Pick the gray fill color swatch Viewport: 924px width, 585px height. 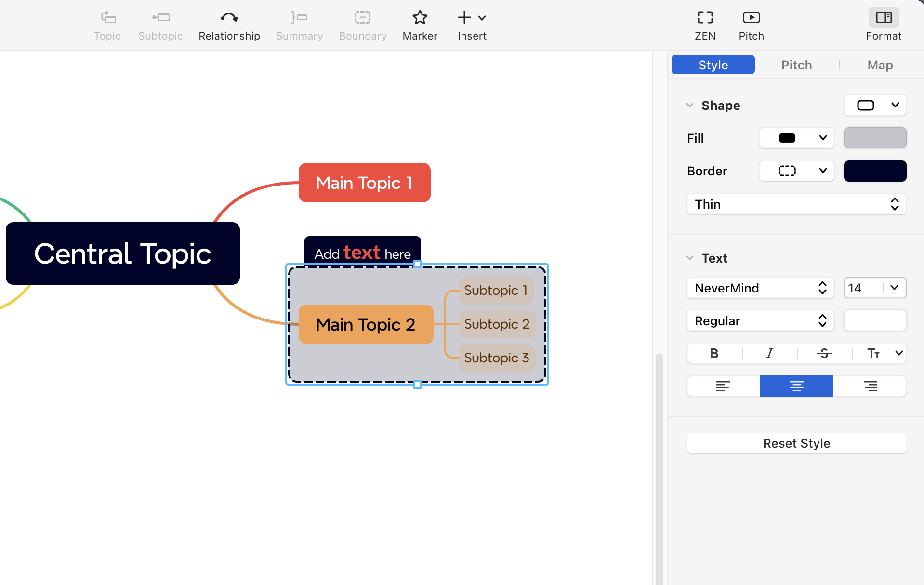click(875, 138)
